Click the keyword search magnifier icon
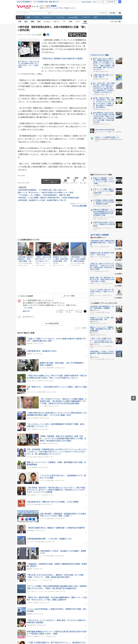Screen dimensions: 138x644 coord(49,13)
